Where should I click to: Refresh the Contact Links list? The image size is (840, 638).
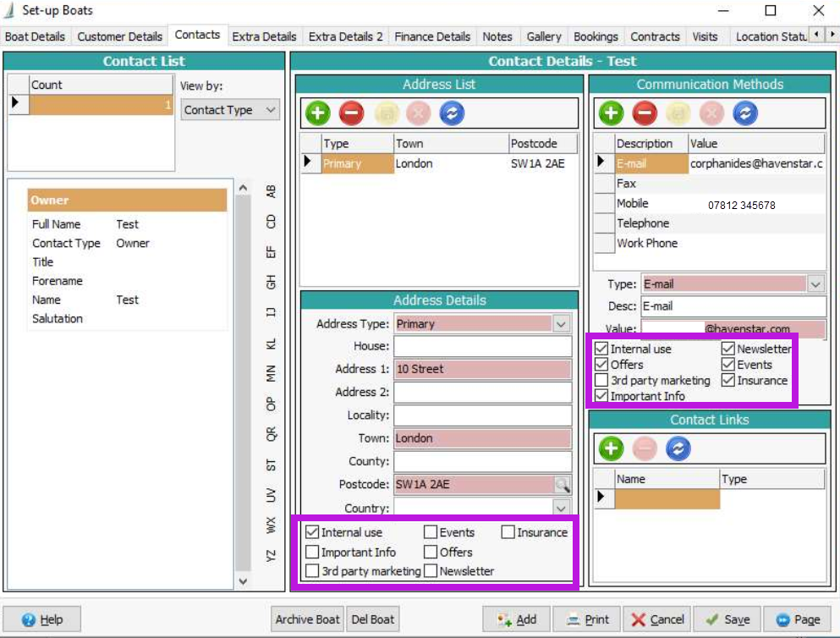pyautogui.click(x=678, y=448)
